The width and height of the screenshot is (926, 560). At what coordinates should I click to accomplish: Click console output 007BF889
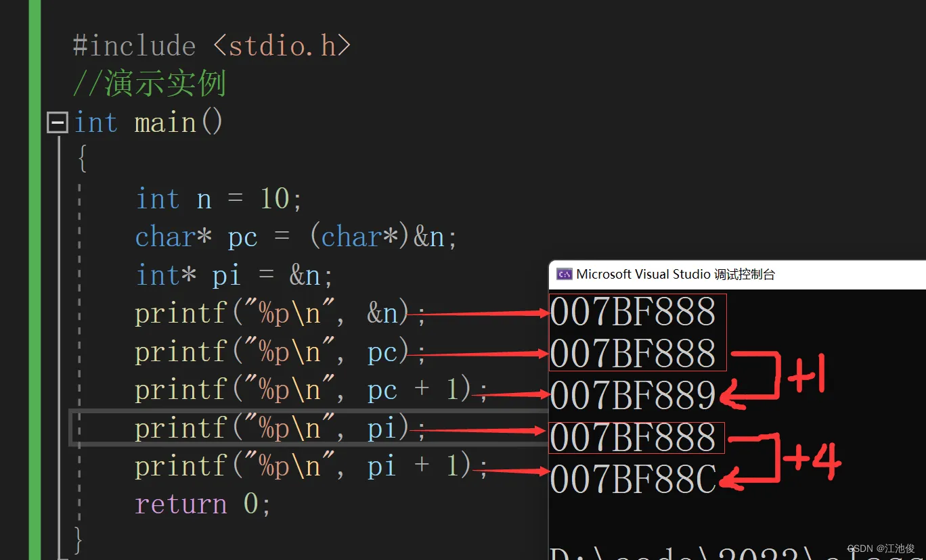point(633,396)
